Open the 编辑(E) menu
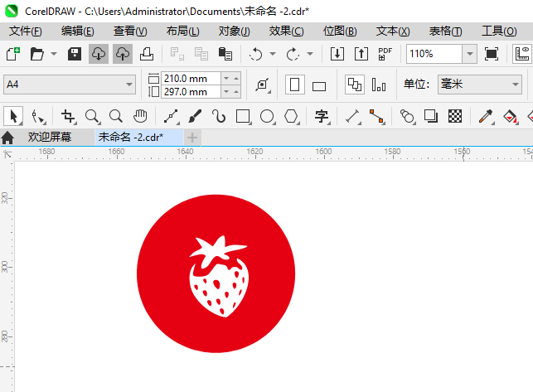 pos(77,31)
